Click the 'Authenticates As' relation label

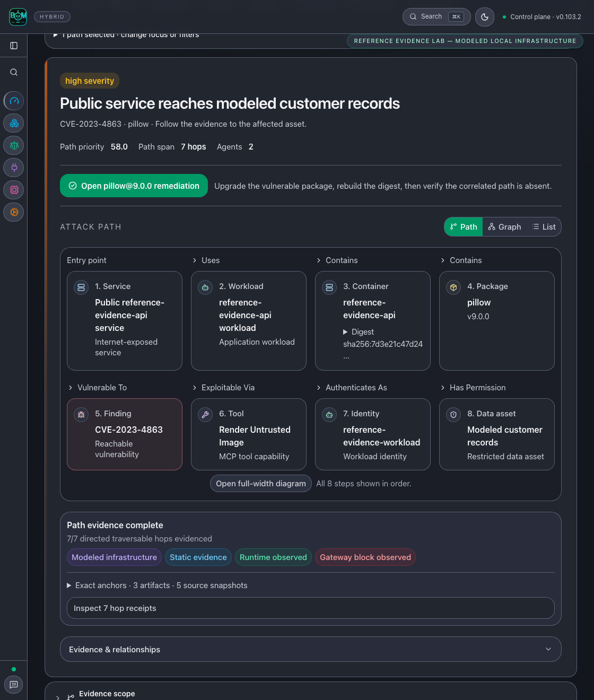356,388
